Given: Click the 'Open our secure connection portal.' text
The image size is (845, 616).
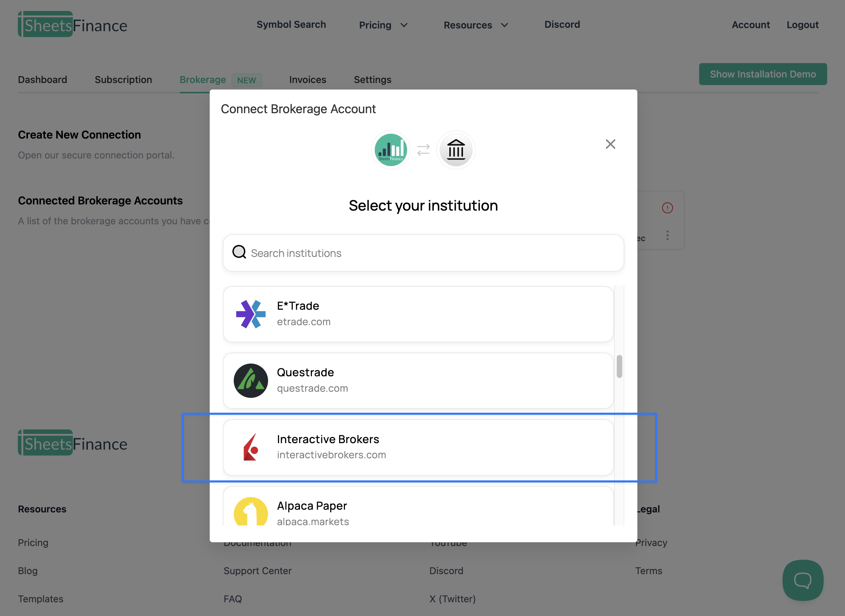Looking at the screenshot, I should tap(96, 155).
